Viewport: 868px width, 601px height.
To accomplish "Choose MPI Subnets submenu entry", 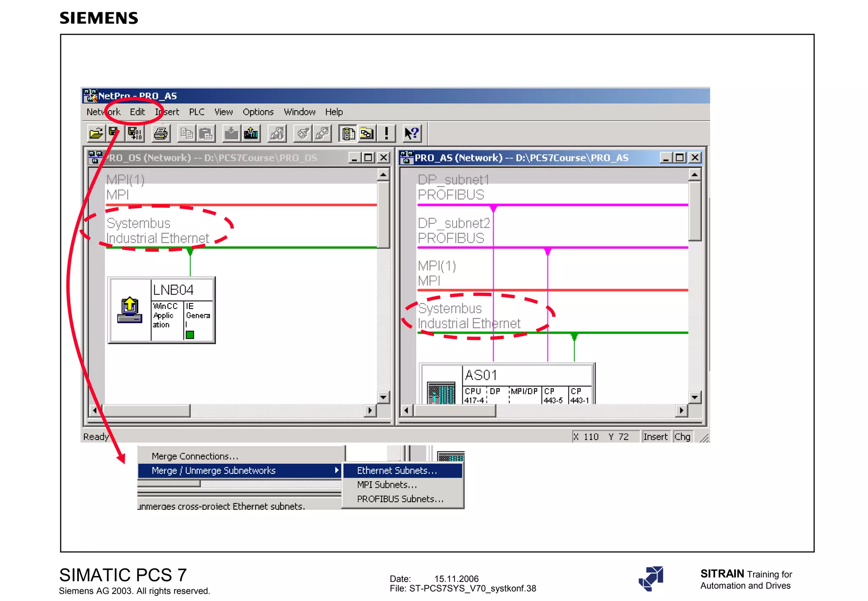I will [403, 484].
